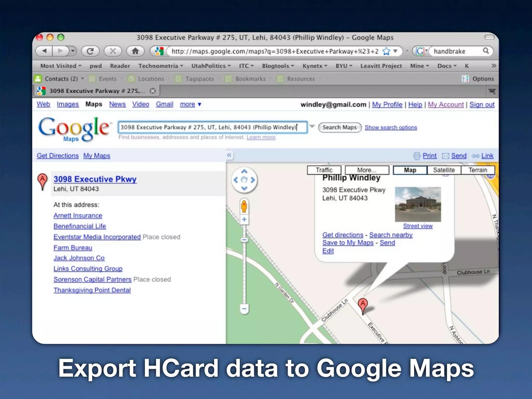Collapse the left panel with double chevron
Viewport: 532px width, 399px height.
coord(229,155)
